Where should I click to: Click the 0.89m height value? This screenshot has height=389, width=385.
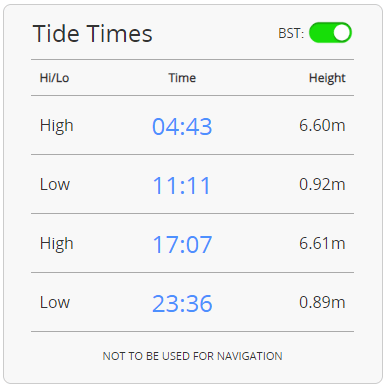322,303
